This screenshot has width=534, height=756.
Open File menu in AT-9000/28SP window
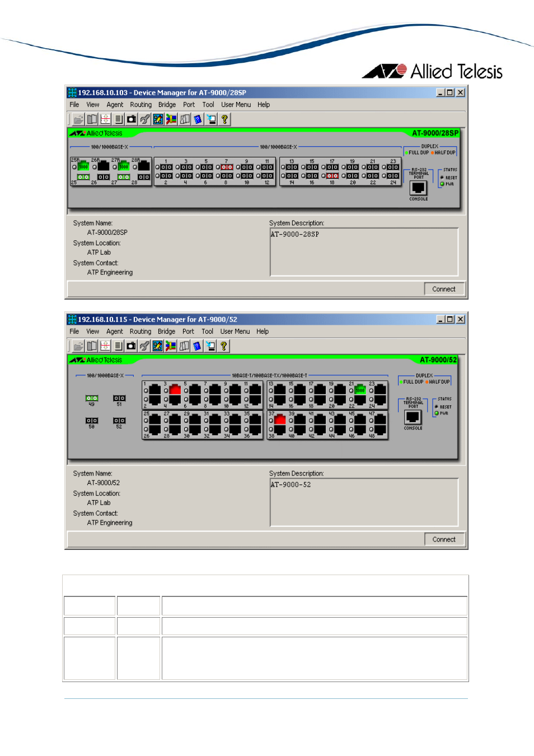[x=74, y=105]
